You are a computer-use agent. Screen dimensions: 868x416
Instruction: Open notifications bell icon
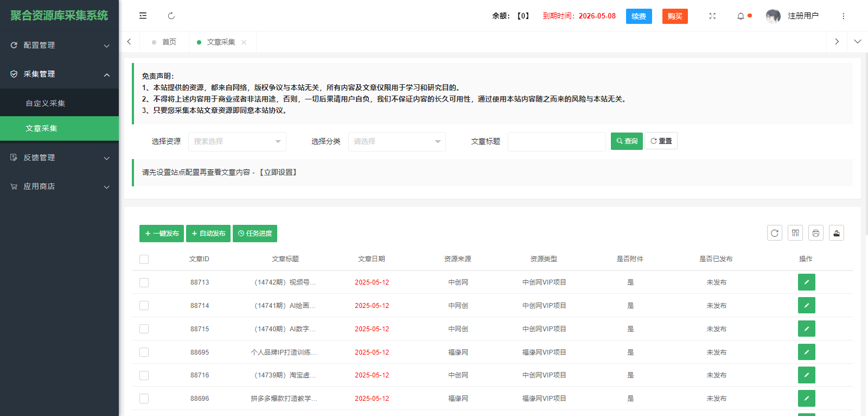click(x=741, y=16)
